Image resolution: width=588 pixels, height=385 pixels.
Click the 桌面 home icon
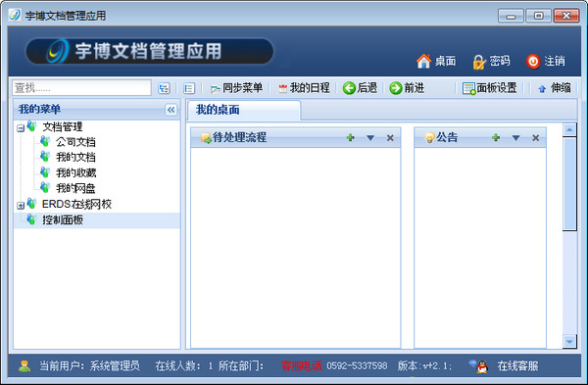click(423, 61)
